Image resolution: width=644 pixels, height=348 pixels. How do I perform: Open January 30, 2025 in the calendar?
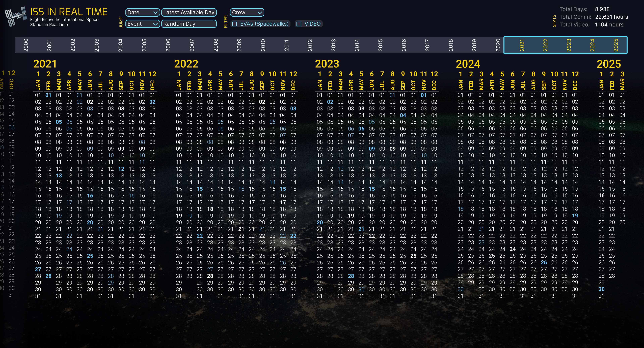point(602,289)
